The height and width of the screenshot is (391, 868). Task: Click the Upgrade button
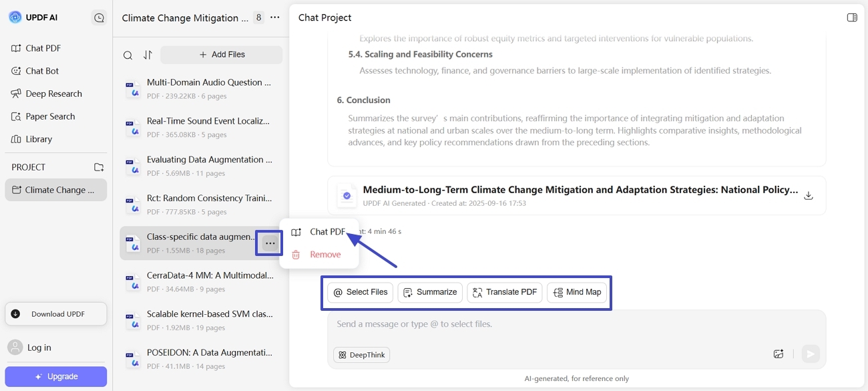56,376
